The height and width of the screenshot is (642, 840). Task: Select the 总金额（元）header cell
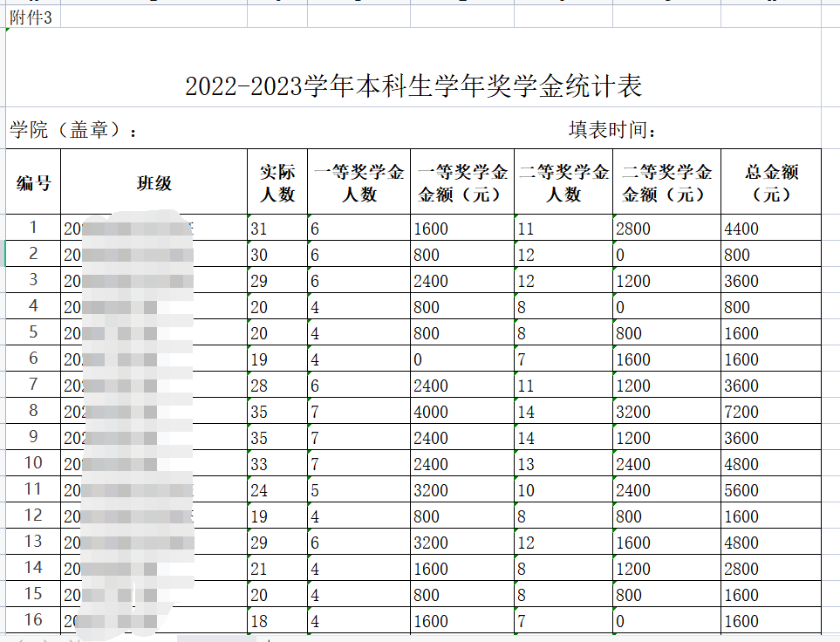(x=771, y=182)
